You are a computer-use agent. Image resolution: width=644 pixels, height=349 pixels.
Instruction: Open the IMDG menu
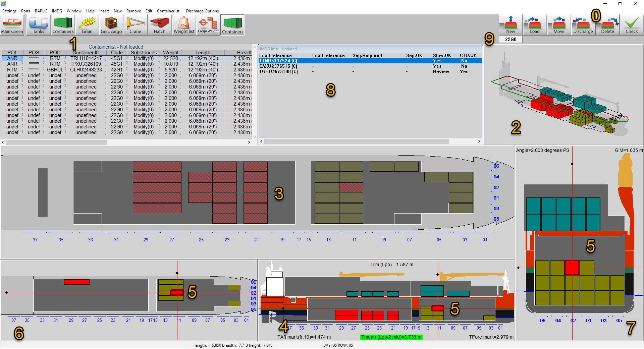point(57,11)
